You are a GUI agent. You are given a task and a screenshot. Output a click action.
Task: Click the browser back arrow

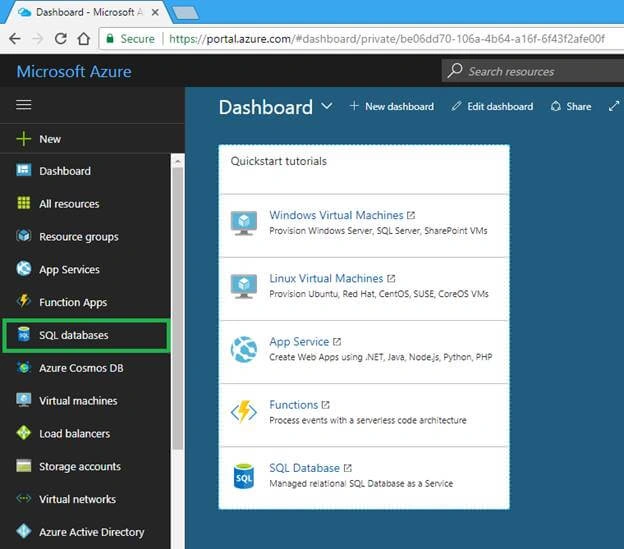coord(15,39)
